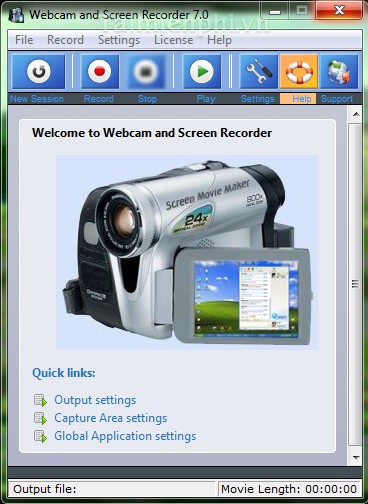Click the Welcome to Webcam and Screen Recorder heading

coord(152,133)
